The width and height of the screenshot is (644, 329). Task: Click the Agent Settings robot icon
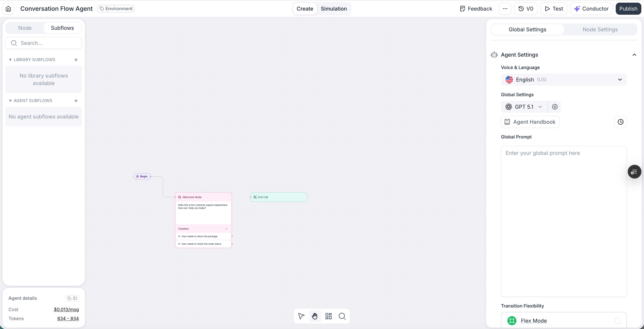494,55
